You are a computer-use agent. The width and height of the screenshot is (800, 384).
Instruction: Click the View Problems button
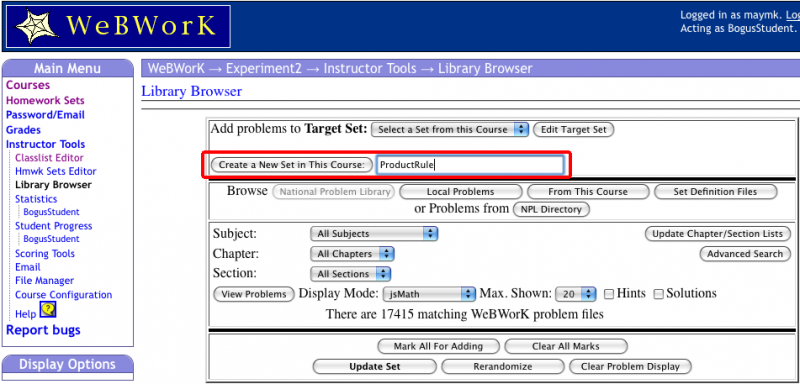pyautogui.click(x=254, y=294)
